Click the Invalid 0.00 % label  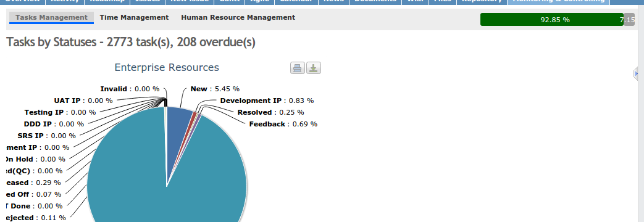click(130, 89)
